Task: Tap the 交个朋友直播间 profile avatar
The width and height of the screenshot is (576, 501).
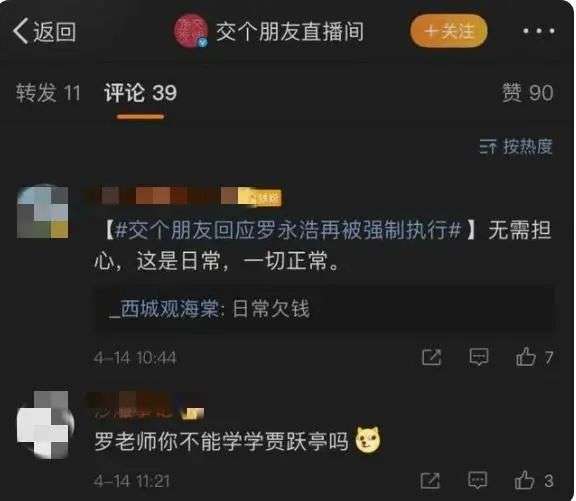Action: click(191, 31)
